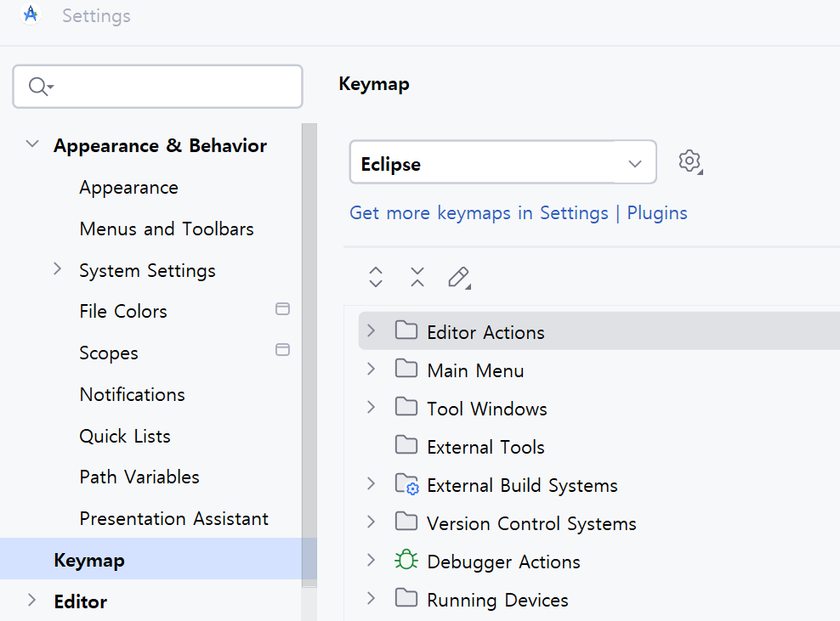The height and width of the screenshot is (621, 840).
Task: Follow the Get more keymaps Plugins link
Action: click(519, 213)
